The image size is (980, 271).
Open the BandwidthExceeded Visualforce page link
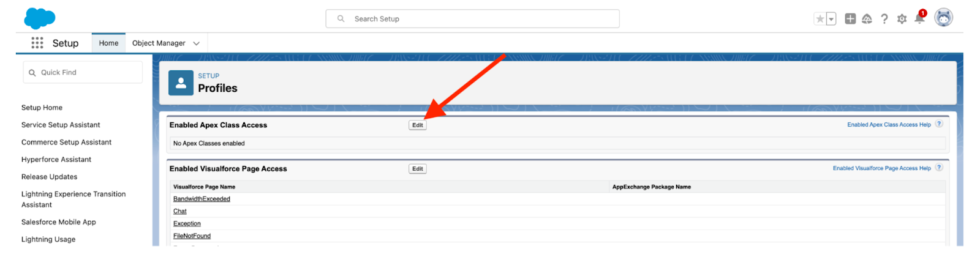point(202,199)
